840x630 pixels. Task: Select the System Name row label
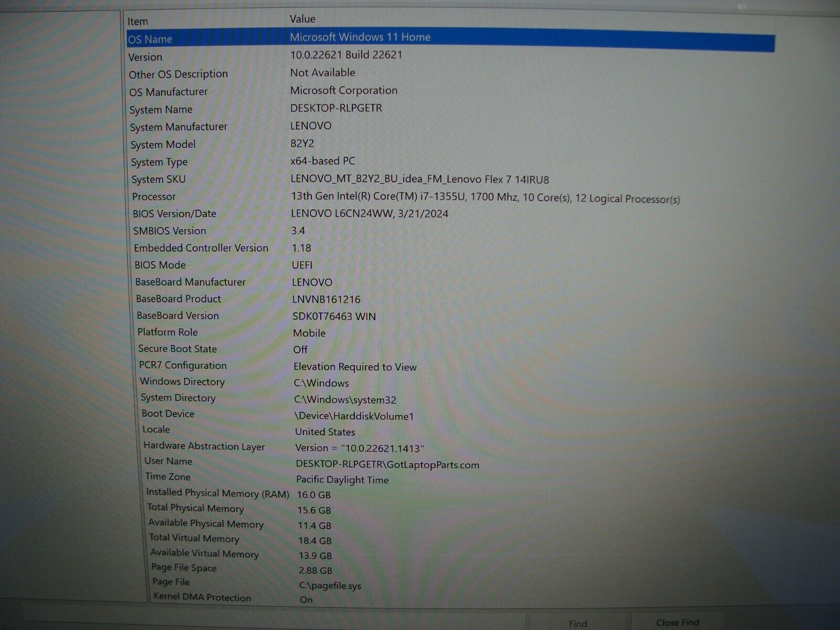[161, 110]
